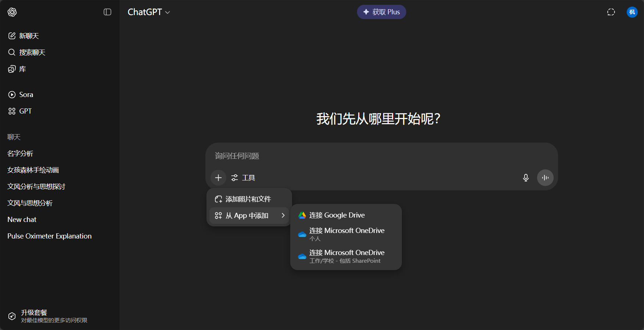Select 添加照片和文件 menu item
This screenshot has width=644, height=330.
[x=249, y=199]
